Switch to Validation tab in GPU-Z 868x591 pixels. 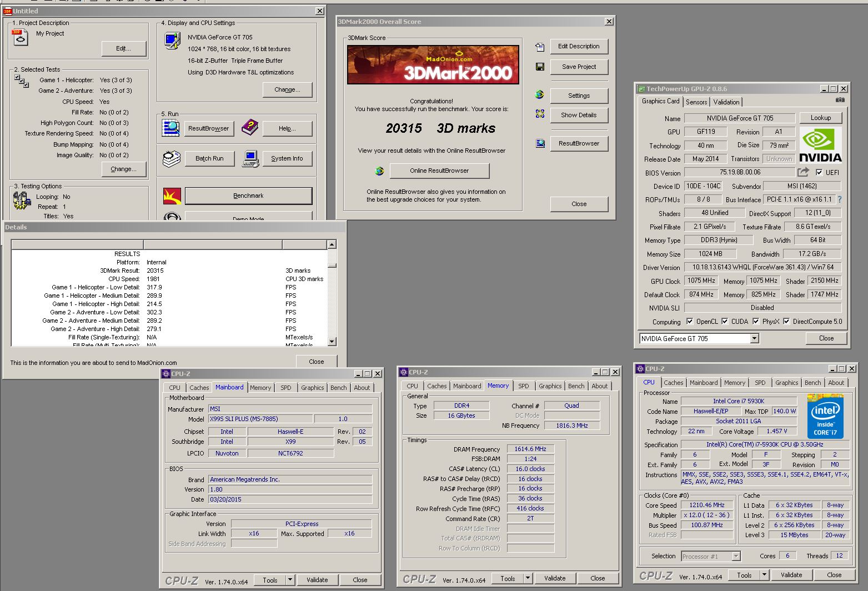(726, 102)
